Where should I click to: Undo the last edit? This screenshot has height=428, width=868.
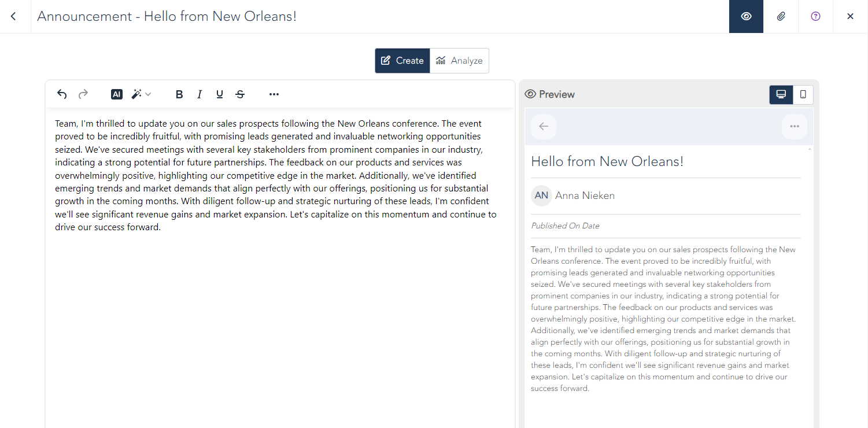[62, 94]
